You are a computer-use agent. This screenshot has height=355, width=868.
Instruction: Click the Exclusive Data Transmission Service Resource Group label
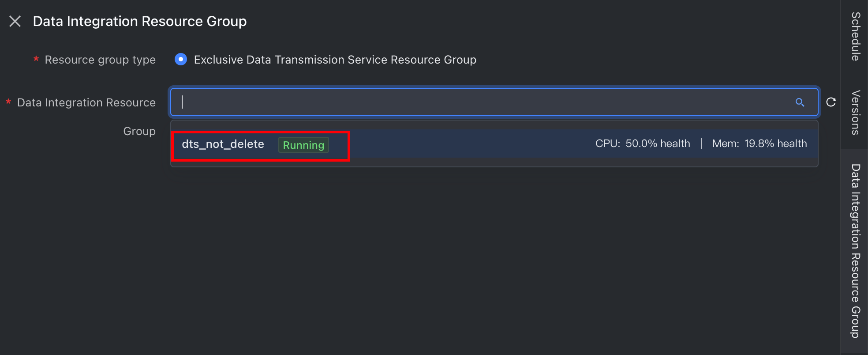tap(335, 60)
